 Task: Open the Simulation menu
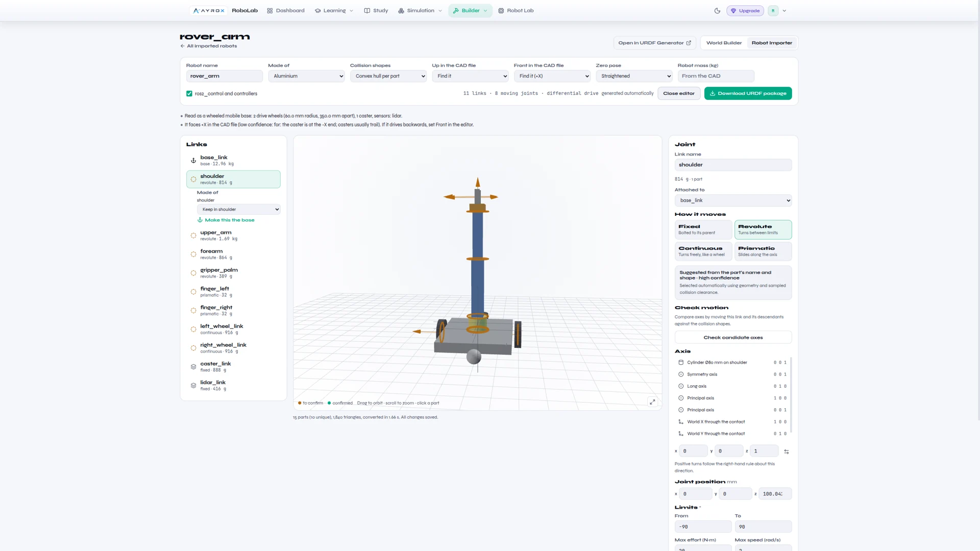[x=420, y=11]
